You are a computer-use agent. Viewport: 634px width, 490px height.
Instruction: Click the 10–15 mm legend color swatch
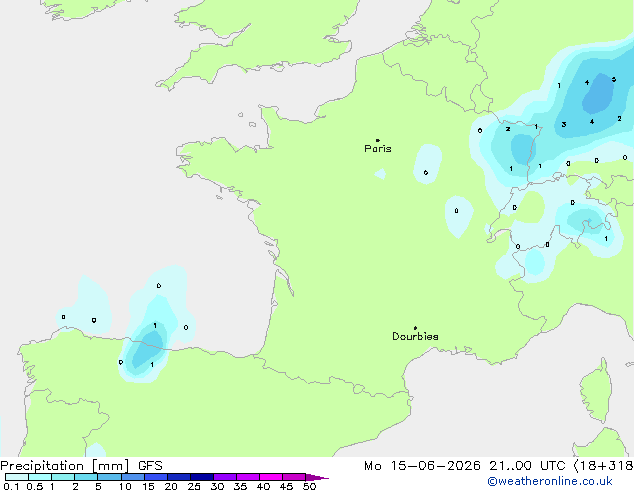(x=132, y=477)
